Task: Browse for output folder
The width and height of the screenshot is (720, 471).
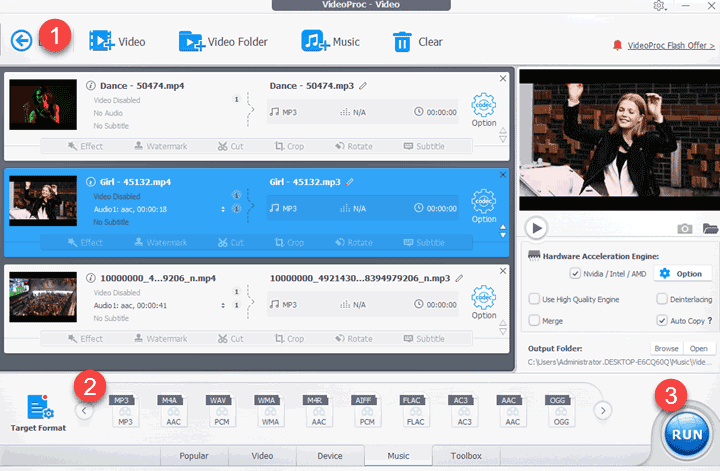Action: (x=666, y=348)
